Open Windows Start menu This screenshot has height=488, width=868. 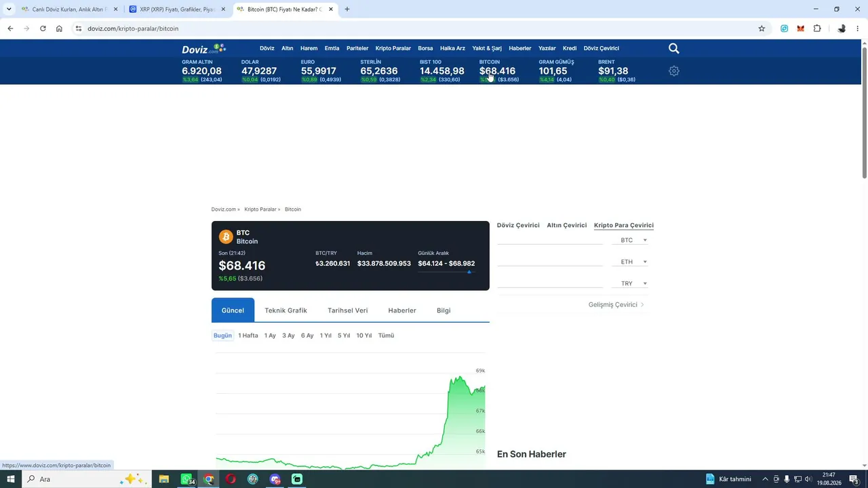[11, 479]
